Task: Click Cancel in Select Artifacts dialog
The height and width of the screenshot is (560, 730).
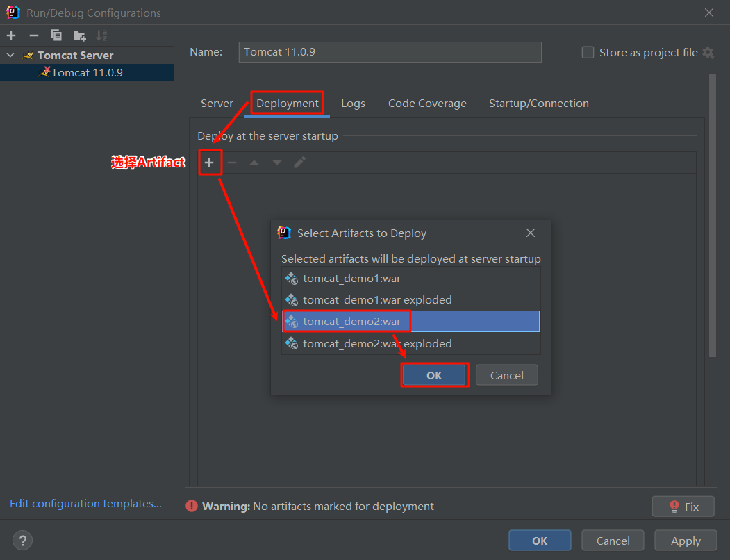Action: [506, 375]
